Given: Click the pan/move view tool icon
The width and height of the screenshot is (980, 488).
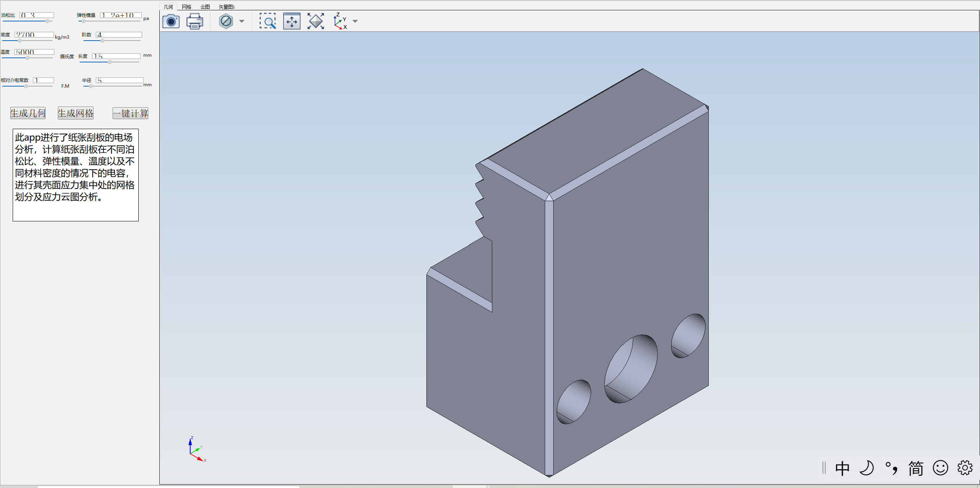Looking at the screenshot, I should tap(292, 21).
